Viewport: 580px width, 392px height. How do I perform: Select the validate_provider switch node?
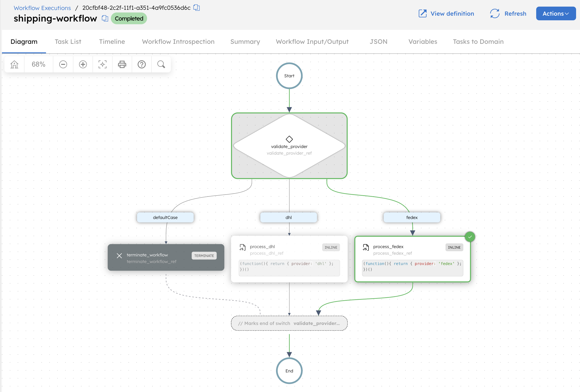(289, 146)
